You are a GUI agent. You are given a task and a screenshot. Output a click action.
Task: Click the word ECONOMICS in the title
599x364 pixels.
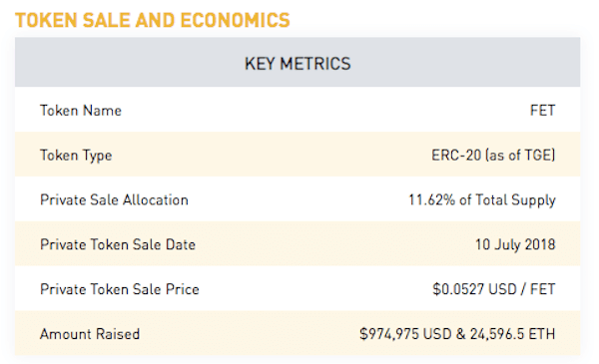236,20
